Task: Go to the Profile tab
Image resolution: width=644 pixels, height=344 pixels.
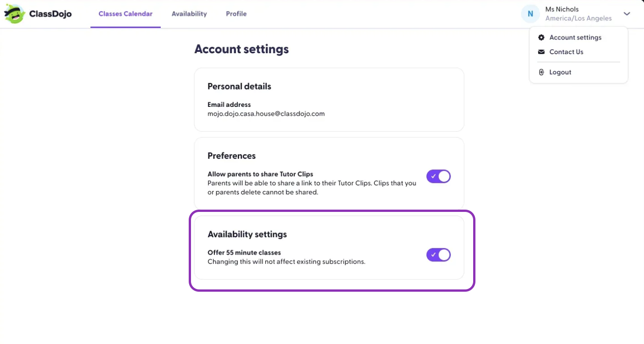Action: pos(236,14)
